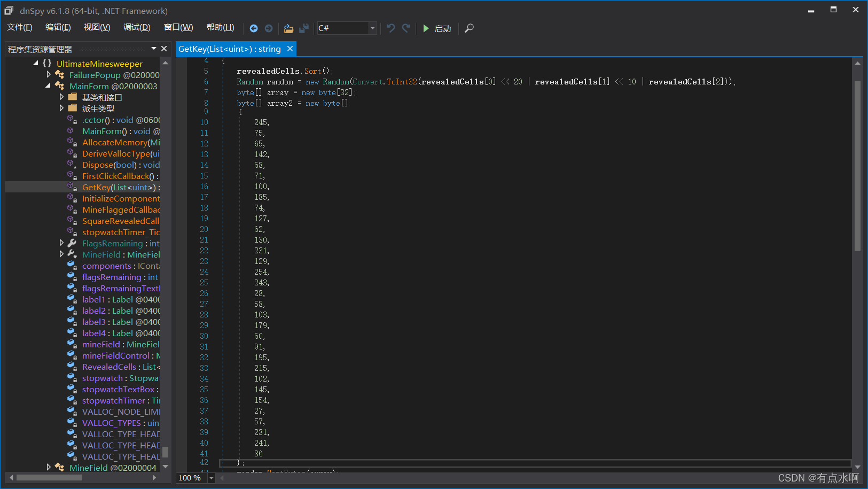
Task: Expand the MineField property node
Action: (61, 254)
